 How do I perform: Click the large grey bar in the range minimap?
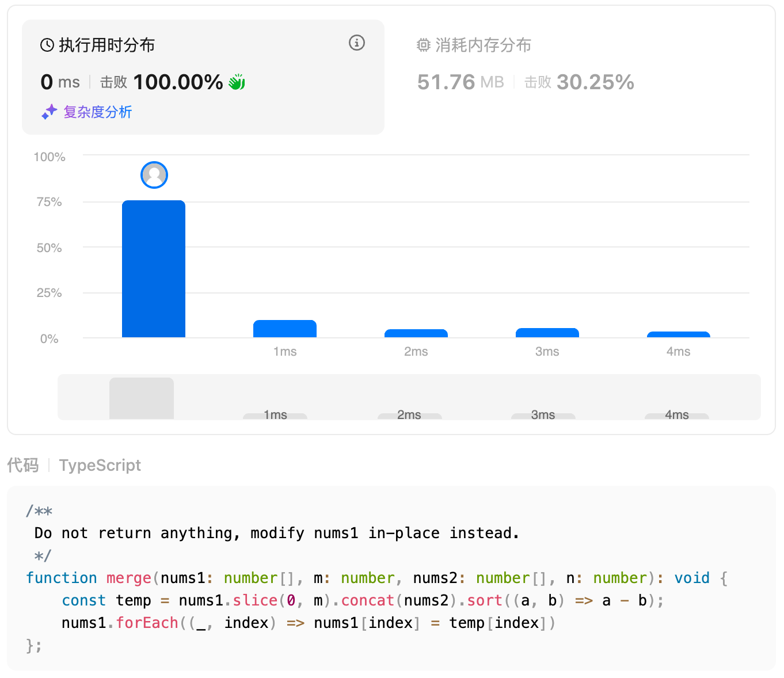[142, 398]
